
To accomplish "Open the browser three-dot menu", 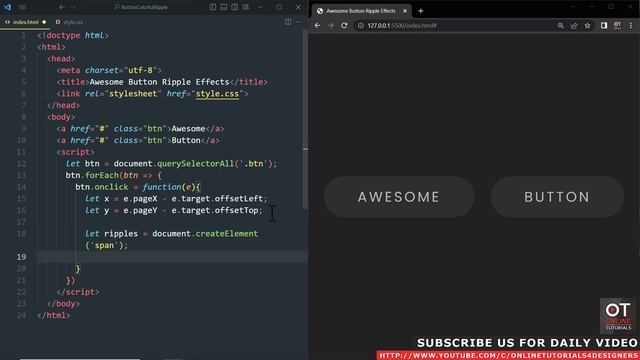I will [631, 25].
